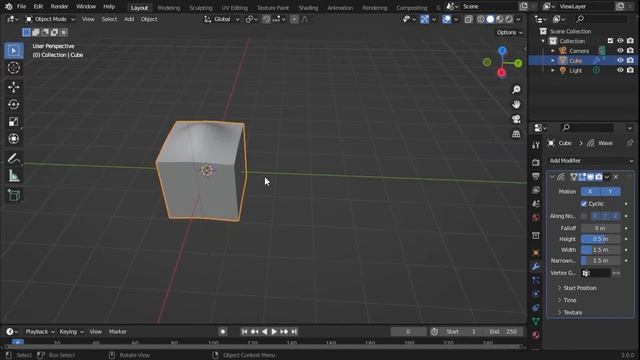Toggle camera view icon in viewport
Viewport: 640px width, 360px height.
(x=516, y=119)
